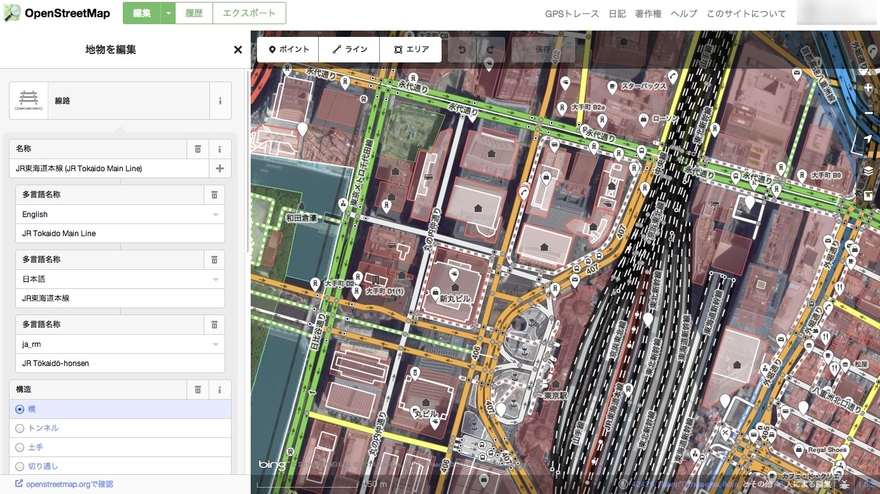
Task: Select the 橋 structure radio option
Action: (x=20, y=409)
